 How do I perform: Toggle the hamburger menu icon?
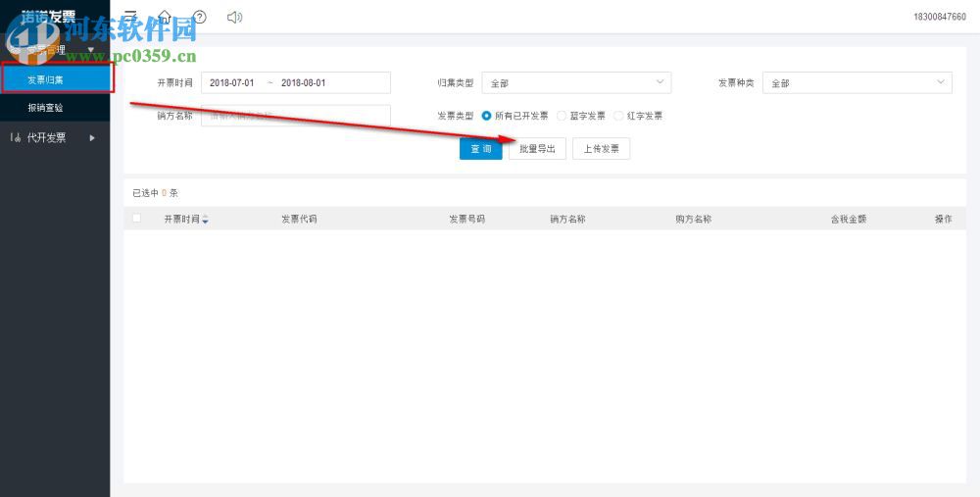130,17
